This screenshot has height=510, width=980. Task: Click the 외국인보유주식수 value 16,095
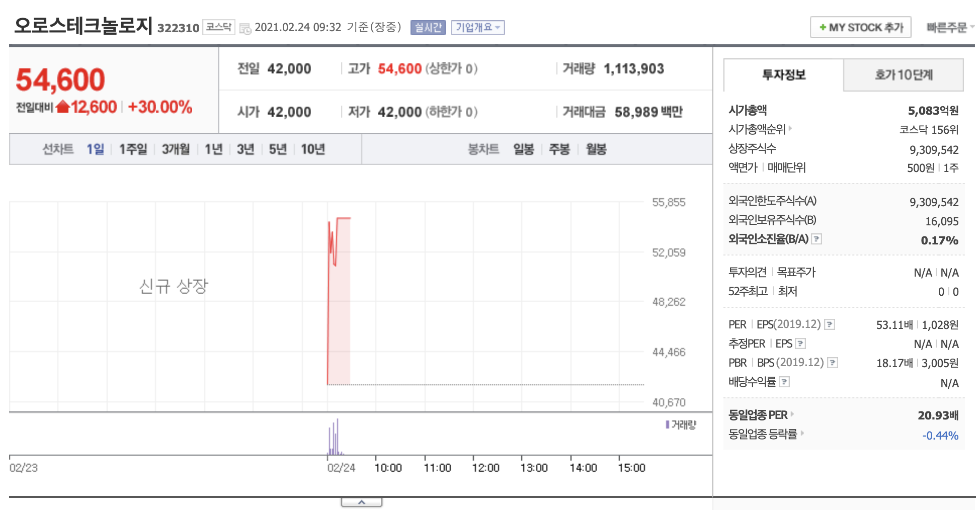(x=942, y=221)
